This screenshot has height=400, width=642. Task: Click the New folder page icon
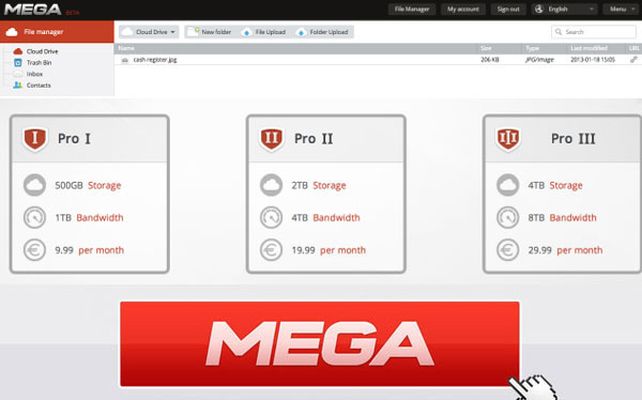click(x=193, y=32)
